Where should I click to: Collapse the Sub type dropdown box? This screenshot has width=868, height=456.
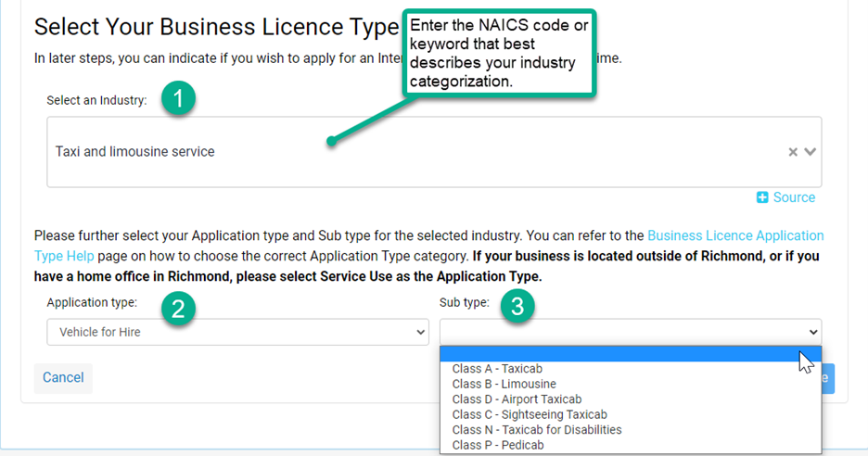tap(630, 332)
